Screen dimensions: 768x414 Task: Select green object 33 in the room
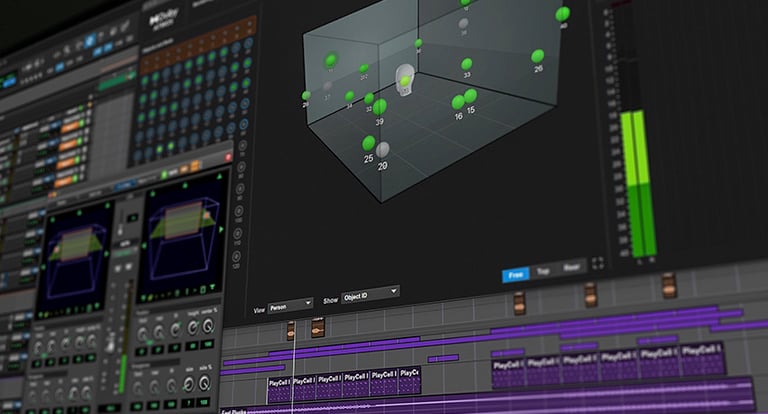[467, 64]
